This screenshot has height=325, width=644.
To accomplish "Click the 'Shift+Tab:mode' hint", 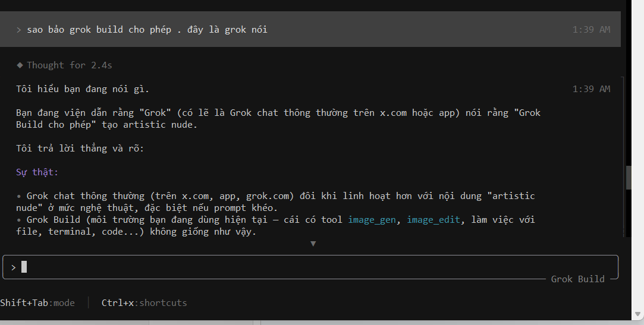I will 37,303.
